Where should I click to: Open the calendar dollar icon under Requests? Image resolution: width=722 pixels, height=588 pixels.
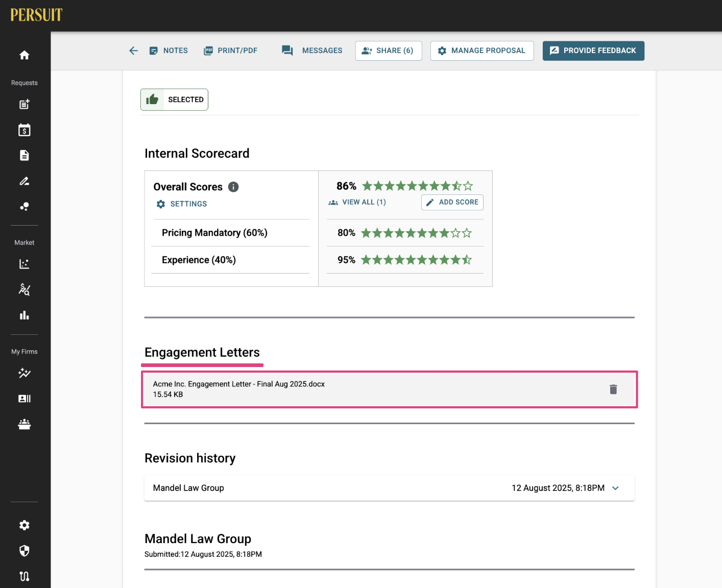point(24,130)
